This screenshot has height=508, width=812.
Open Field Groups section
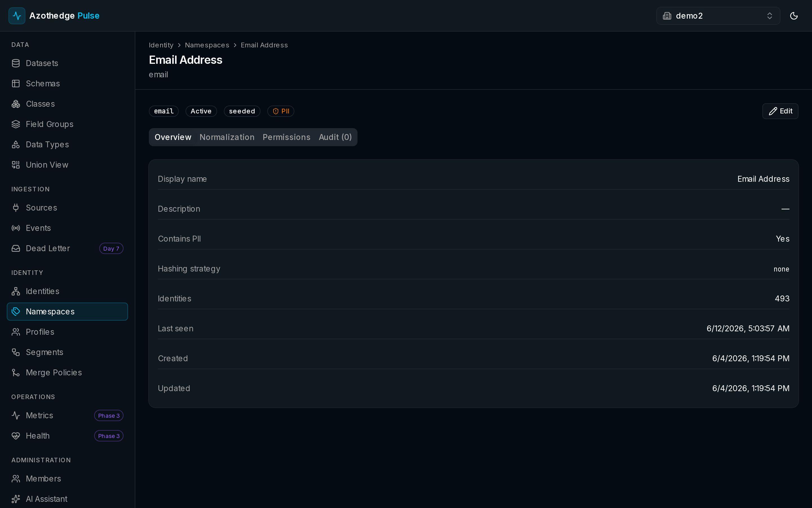coord(67,124)
